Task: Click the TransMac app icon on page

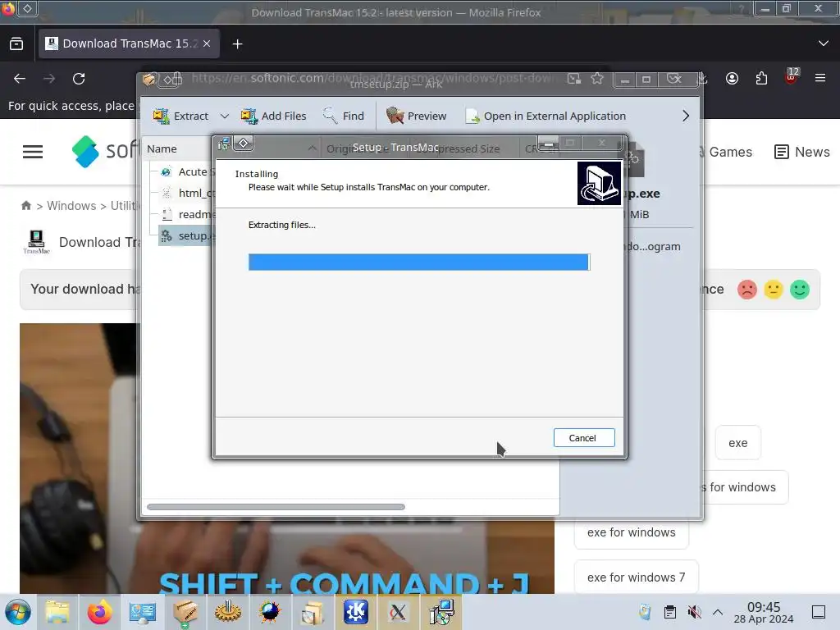Action: coord(36,242)
